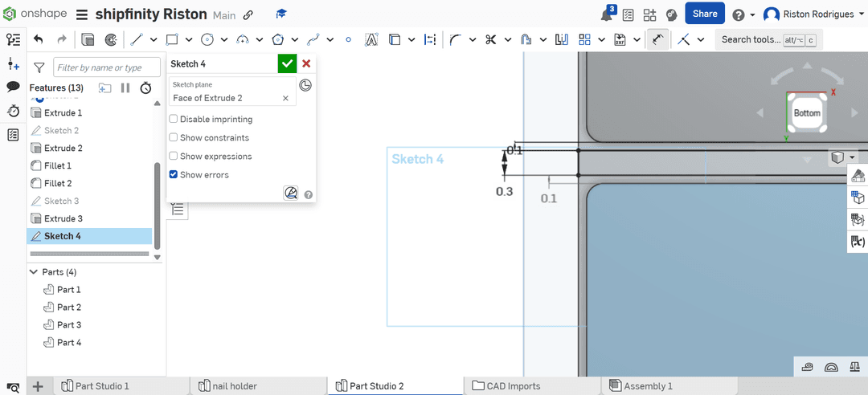The height and width of the screenshot is (395, 868).
Task: Click the Filter by name or type field
Action: click(x=107, y=67)
